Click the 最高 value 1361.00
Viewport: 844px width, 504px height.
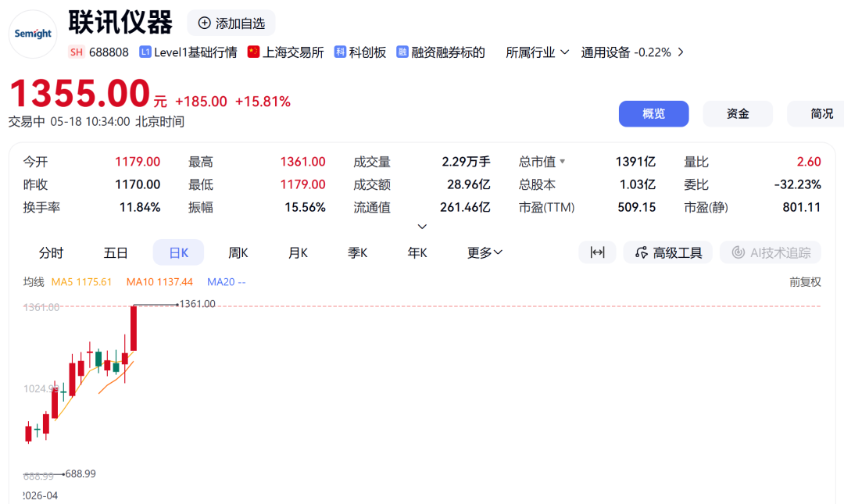[302, 162]
